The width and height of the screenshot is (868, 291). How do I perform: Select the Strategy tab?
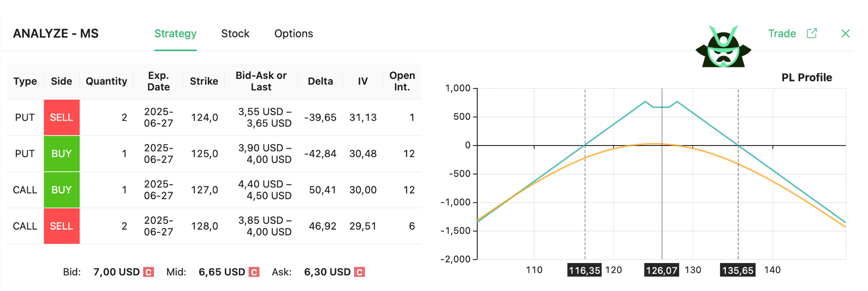pos(175,34)
